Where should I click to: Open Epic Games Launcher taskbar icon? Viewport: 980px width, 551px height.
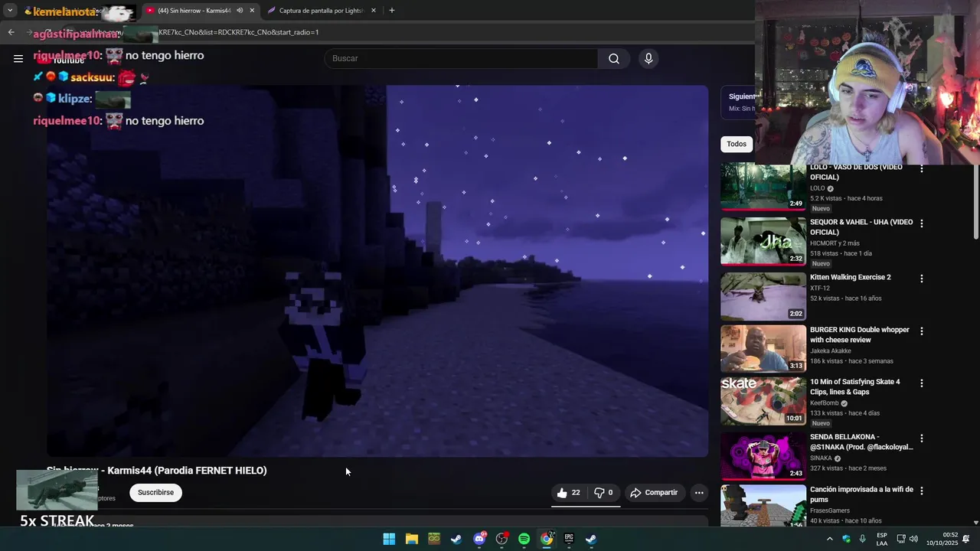pos(569,539)
